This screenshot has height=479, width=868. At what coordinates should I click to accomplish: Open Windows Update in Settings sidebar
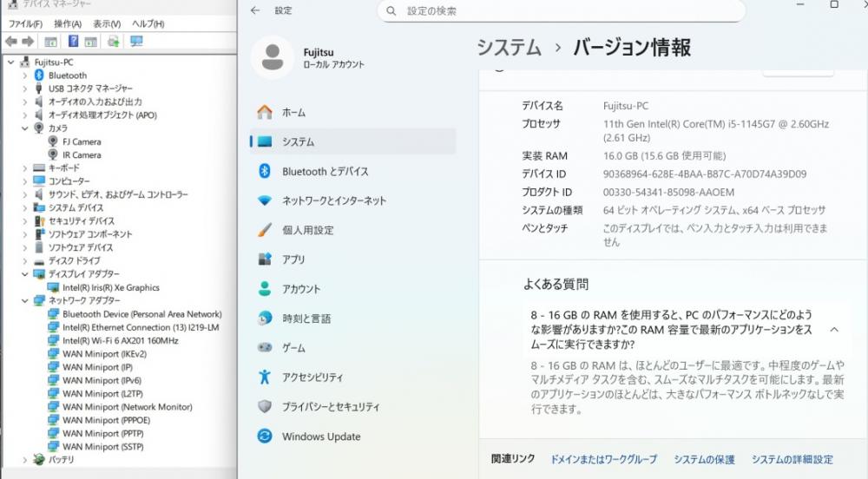[320, 436]
